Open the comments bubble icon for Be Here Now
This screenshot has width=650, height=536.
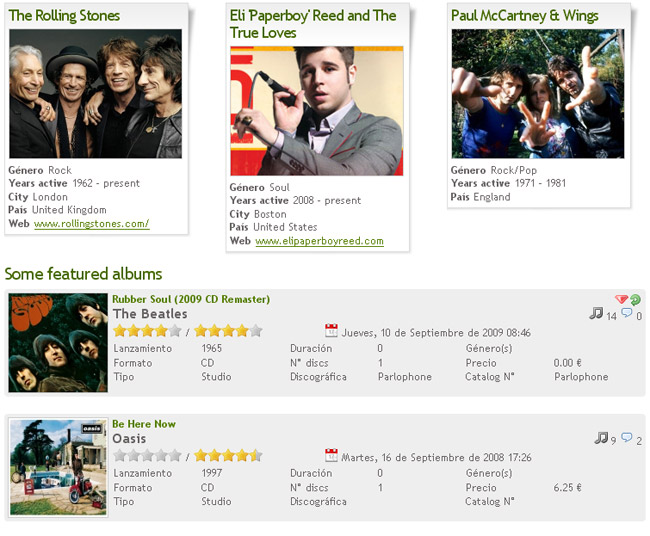pos(627,438)
